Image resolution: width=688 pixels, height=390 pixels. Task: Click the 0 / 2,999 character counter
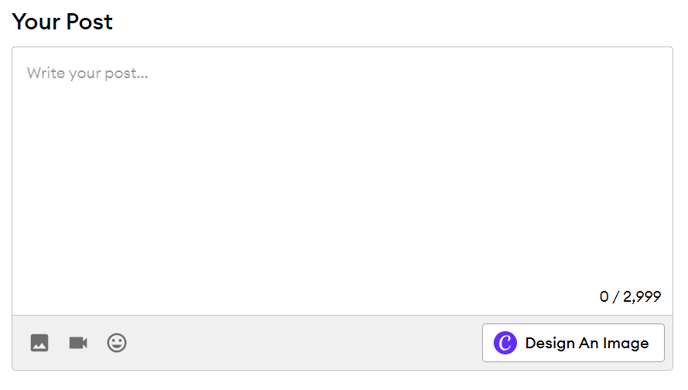(x=630, y=297)
